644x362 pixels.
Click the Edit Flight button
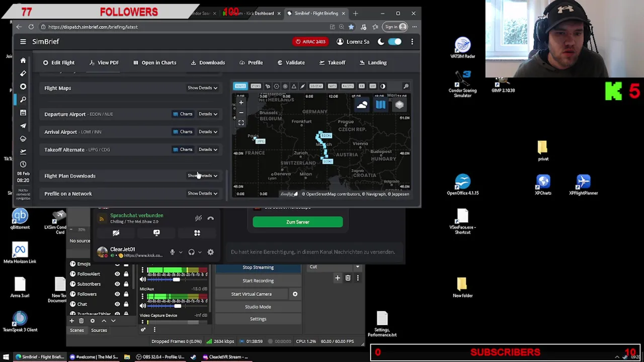tap(58, 63)
